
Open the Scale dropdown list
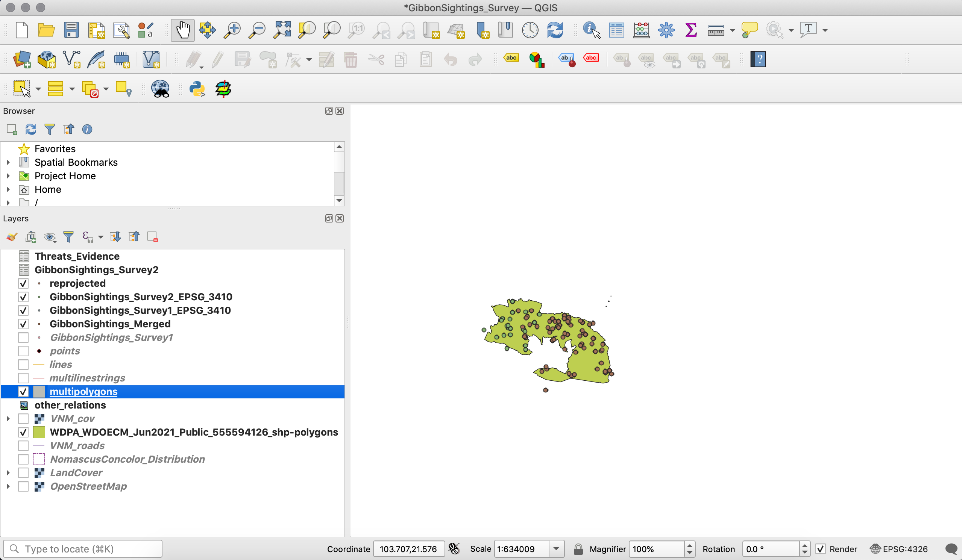point(556,549)
